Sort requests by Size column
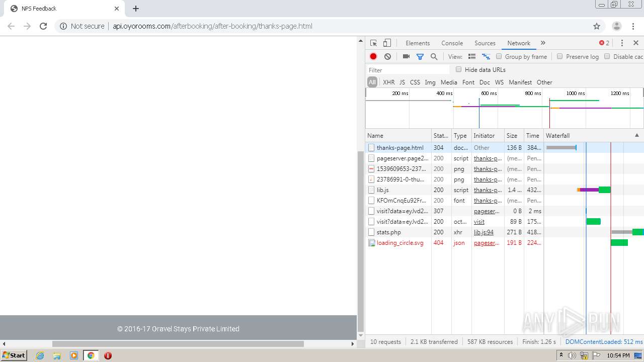Screen dimensions: 644x362 click(514, 136)
